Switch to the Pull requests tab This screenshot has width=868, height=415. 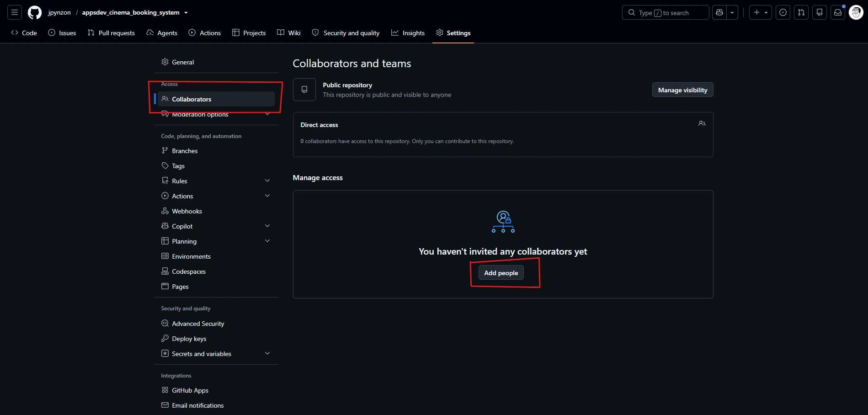click(x=111, y=33)
